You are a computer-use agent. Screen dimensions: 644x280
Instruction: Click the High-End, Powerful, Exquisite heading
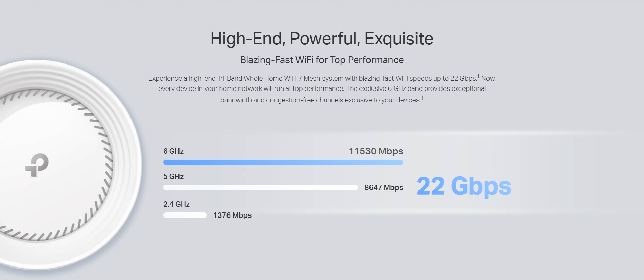click(x=322, y=39)
